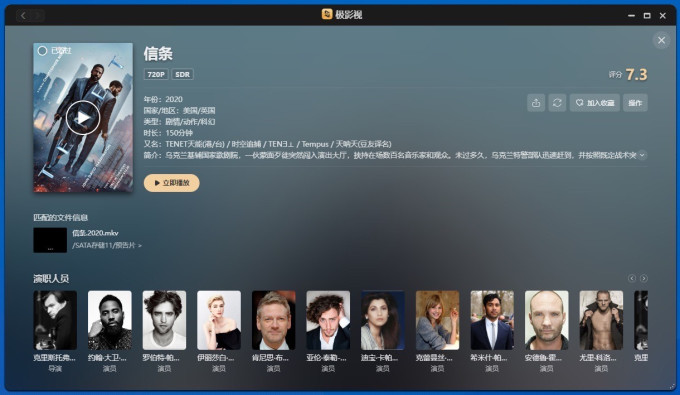This screenshot has height=395, width=680.
Task: Click the 立即播放 play now button
Action: 172,183
